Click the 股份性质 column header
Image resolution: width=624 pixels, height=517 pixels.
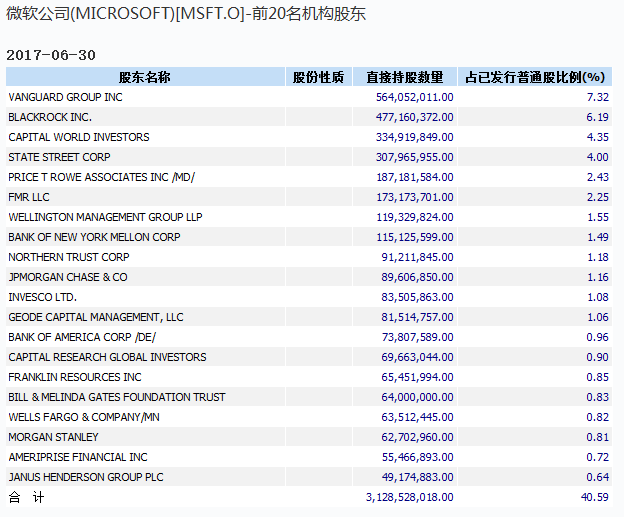point(318,77)
